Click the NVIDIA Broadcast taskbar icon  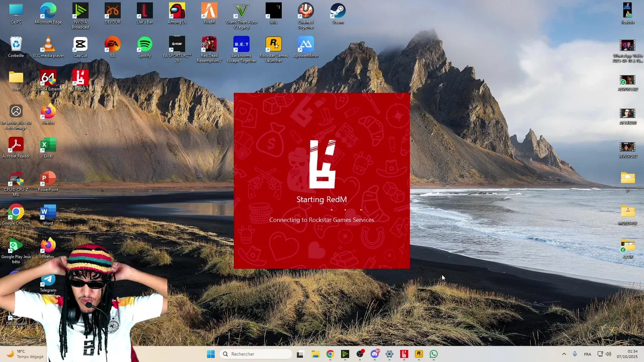pyautogui.click(x=345, y=354)
